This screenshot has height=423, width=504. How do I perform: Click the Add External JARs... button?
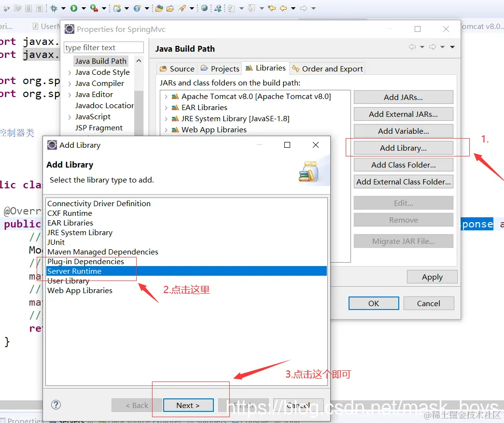pyautogui.click(x=404, y=114)
